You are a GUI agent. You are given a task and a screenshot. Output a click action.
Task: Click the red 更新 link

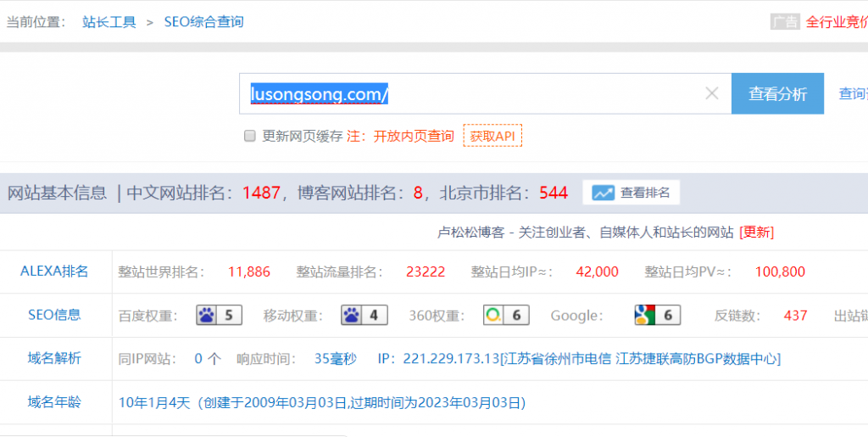coord(756,232)
